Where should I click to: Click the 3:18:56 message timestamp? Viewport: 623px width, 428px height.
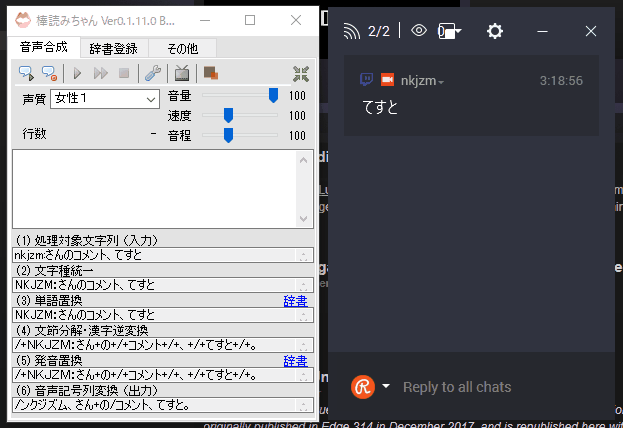561,81
